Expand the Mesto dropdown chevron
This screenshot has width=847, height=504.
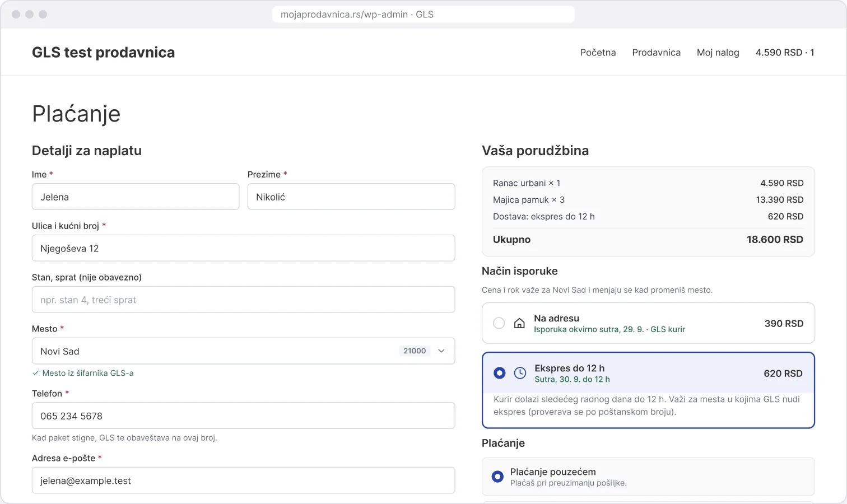click(x=441, y=351)
